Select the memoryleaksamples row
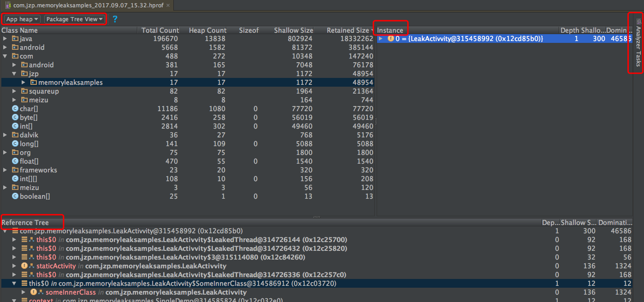 point(188,83)
